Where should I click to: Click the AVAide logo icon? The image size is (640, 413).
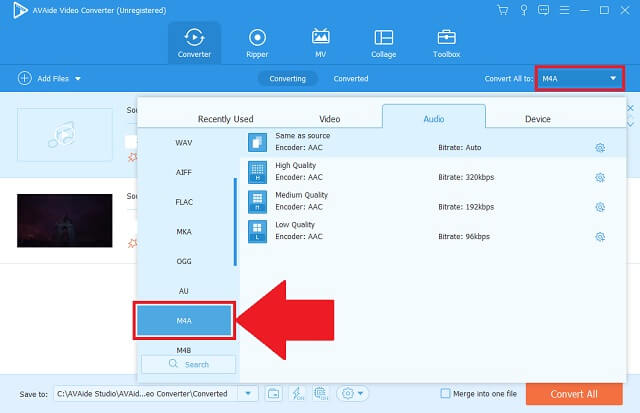pyautogui.click(x=20, y=10)
